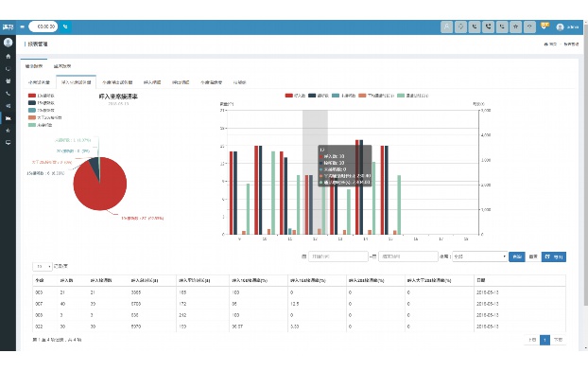This screenshot has width=588, height=371.
Task: Toggle the orange series in the bar chart legend
Action: [x=375, y=96]
